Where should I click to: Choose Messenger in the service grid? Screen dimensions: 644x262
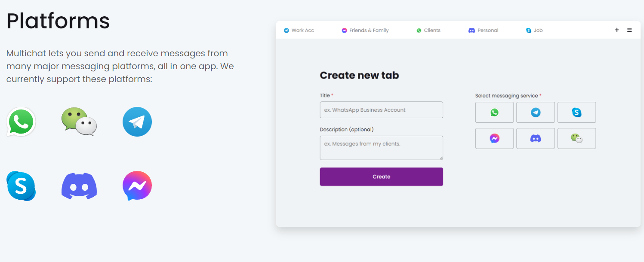494,138
